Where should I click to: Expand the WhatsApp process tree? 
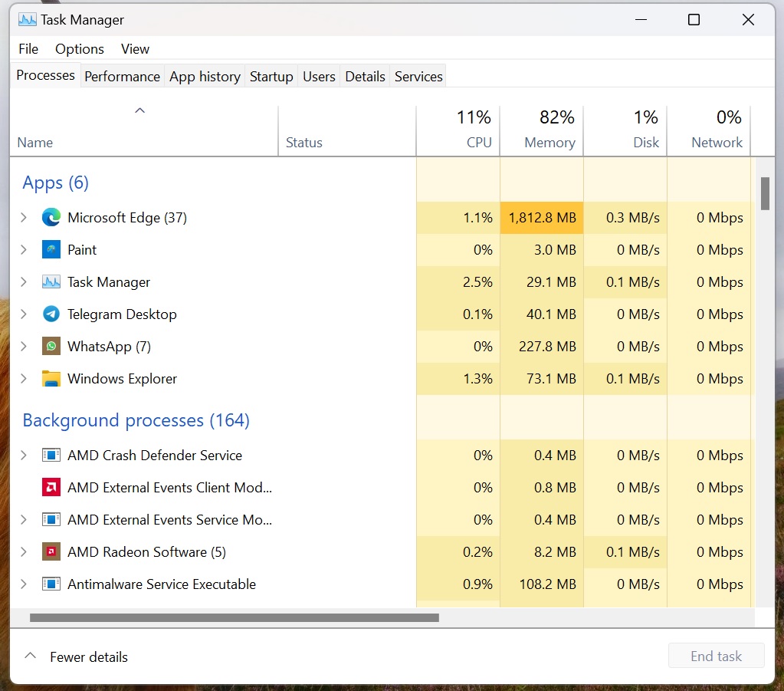tap(24, 347)
